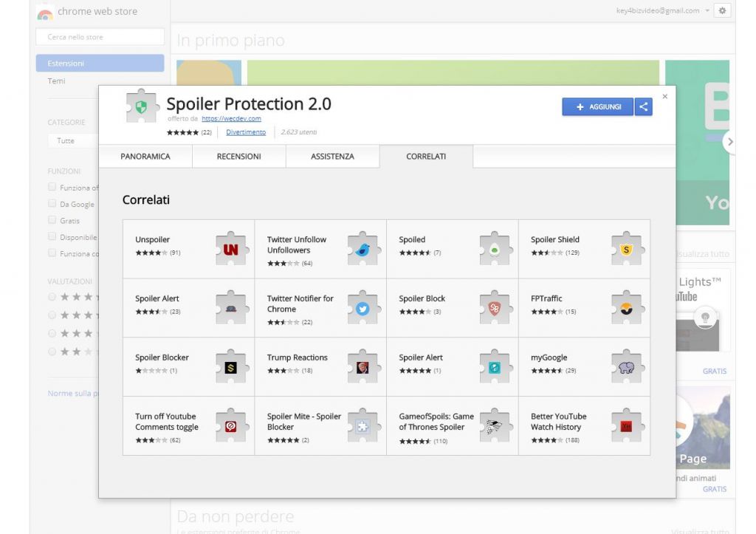Open the wecdev.com developer link
Image resolution: width=756 pixels, height=534 pixels.
231,119
